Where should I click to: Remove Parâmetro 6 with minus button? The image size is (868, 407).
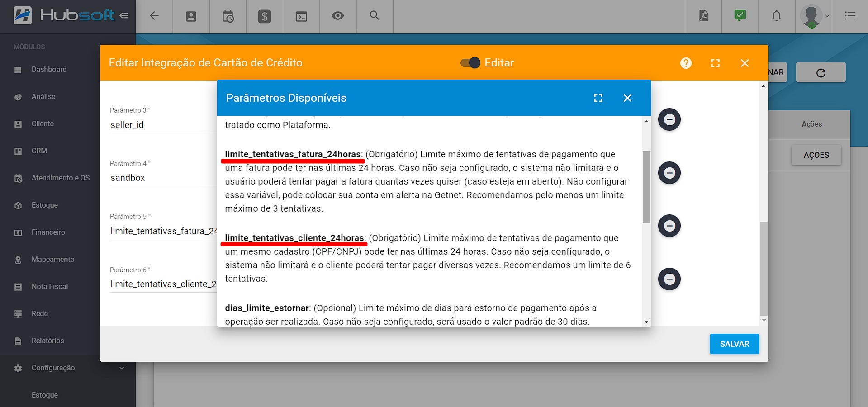(x=669, y=279)
